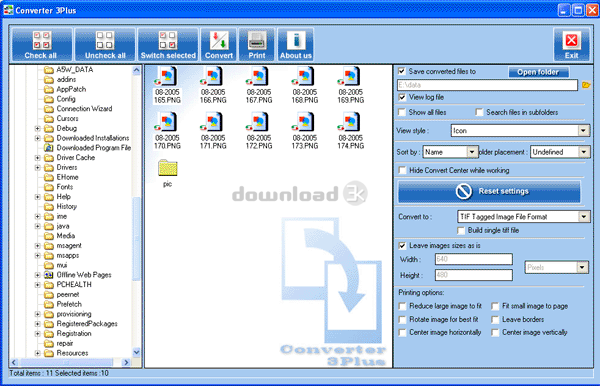Enable Fit small image to page

click(495, 306)
